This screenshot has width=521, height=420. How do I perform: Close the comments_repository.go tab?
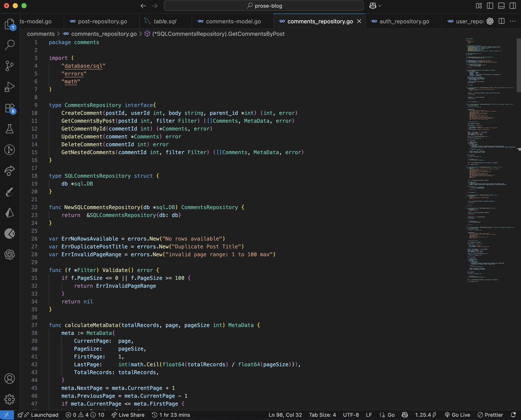359,21
